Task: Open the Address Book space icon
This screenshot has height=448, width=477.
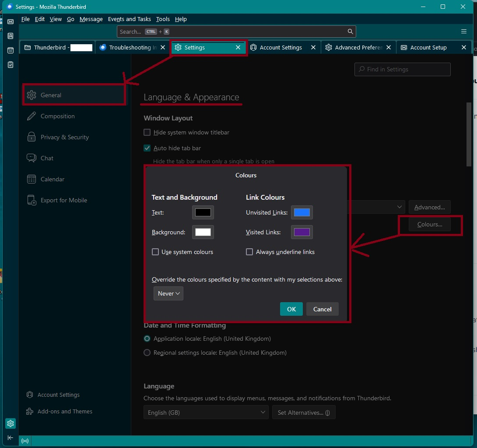Action: 11,36
